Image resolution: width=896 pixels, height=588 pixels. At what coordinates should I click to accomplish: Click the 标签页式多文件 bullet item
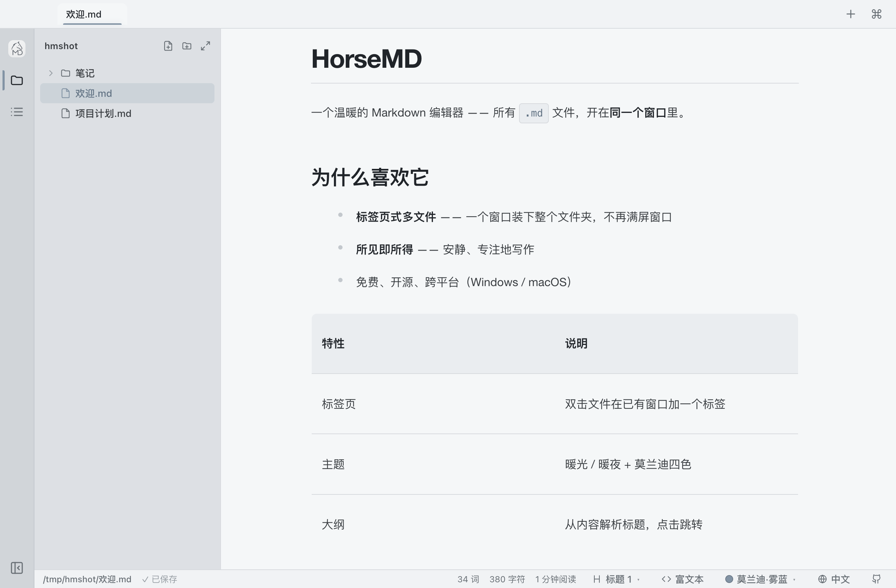tap(514, 217)
